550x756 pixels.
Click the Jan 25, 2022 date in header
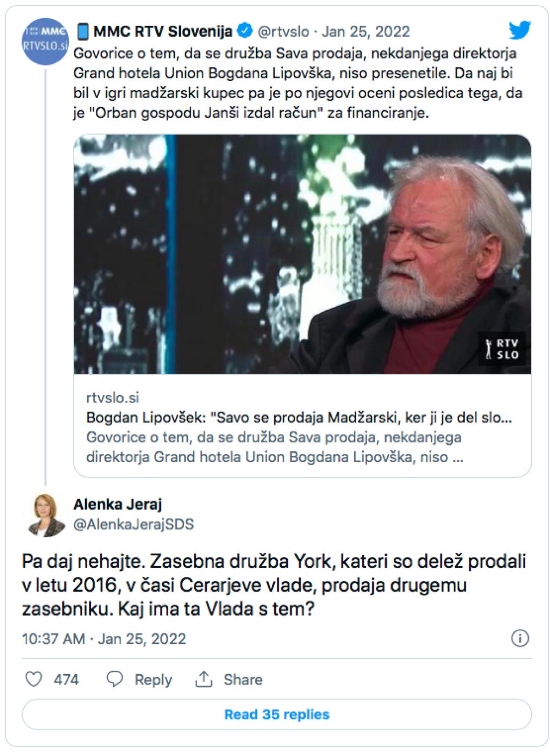pyautogui.click(x=365, y=31)
